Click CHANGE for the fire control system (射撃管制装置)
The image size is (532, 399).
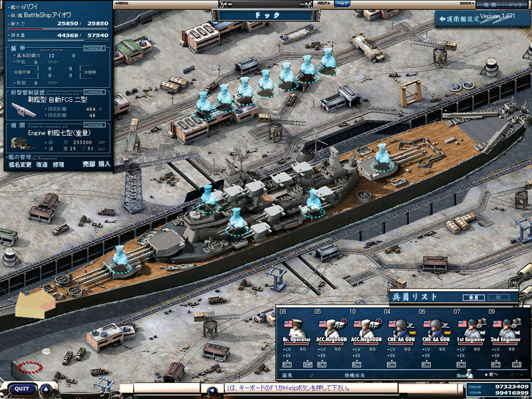click(x=94, y=92)
